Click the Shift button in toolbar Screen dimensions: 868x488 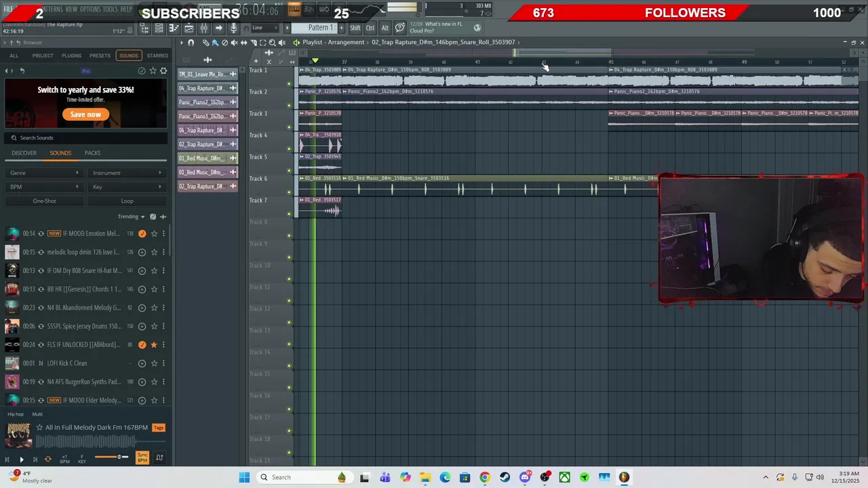pos(355,28)
